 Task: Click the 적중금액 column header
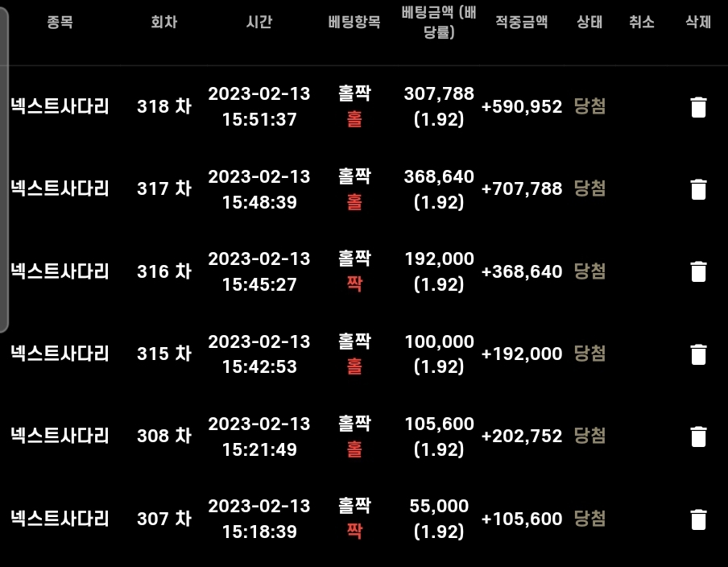(521, 22)
